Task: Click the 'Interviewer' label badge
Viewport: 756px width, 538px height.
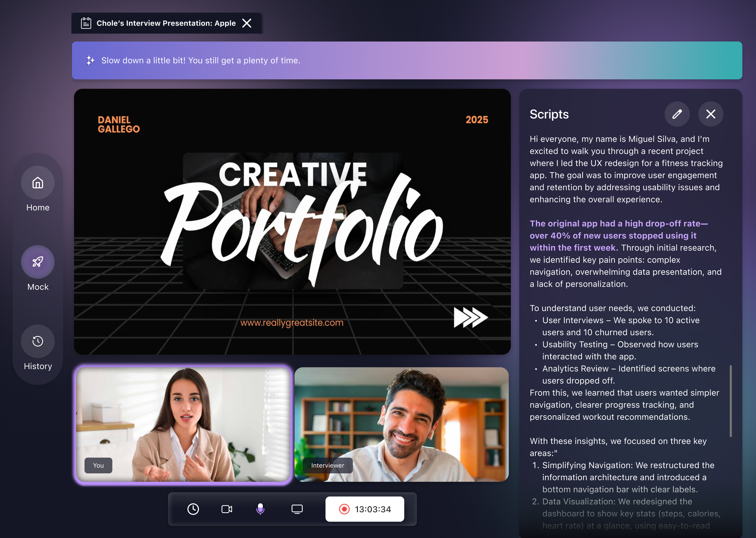Action: point(327,465)
